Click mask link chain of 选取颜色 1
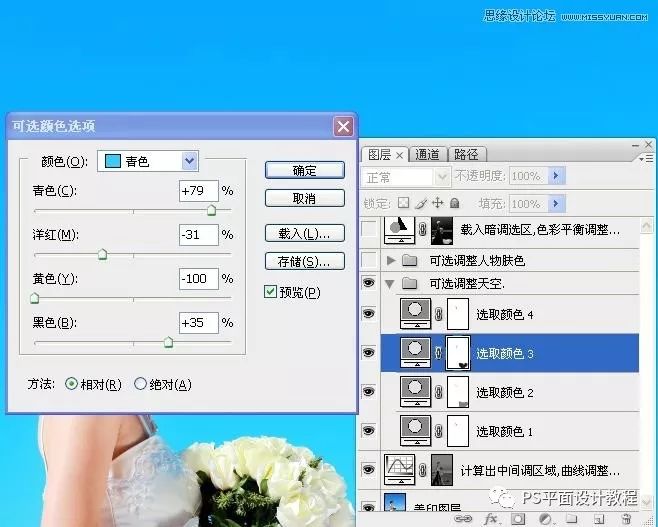This screenshot has height=527, width=658. click(x=439, y=431)
